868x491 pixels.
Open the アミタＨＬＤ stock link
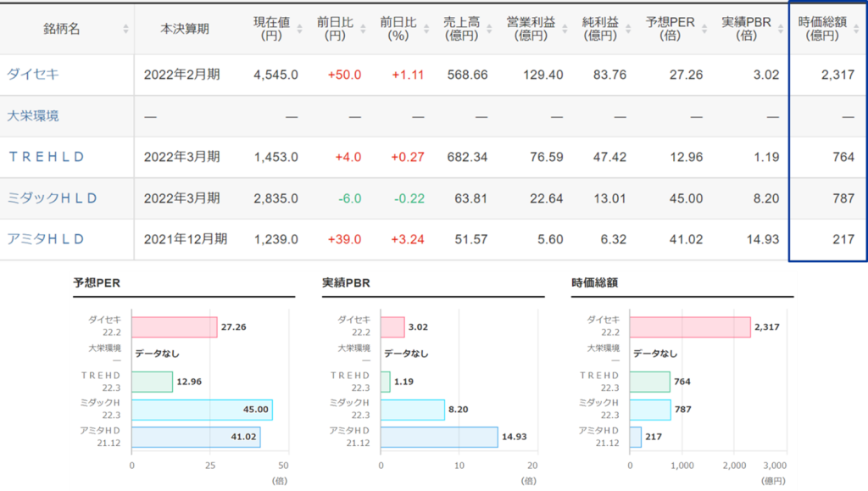point(46,239)
